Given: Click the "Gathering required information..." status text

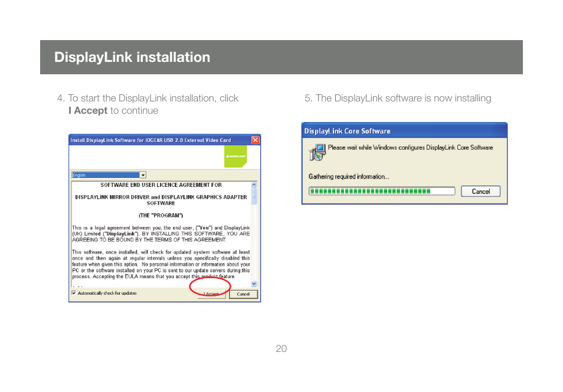Looking at the screenshot, I should pyautogui.click(x=349, y=176).
